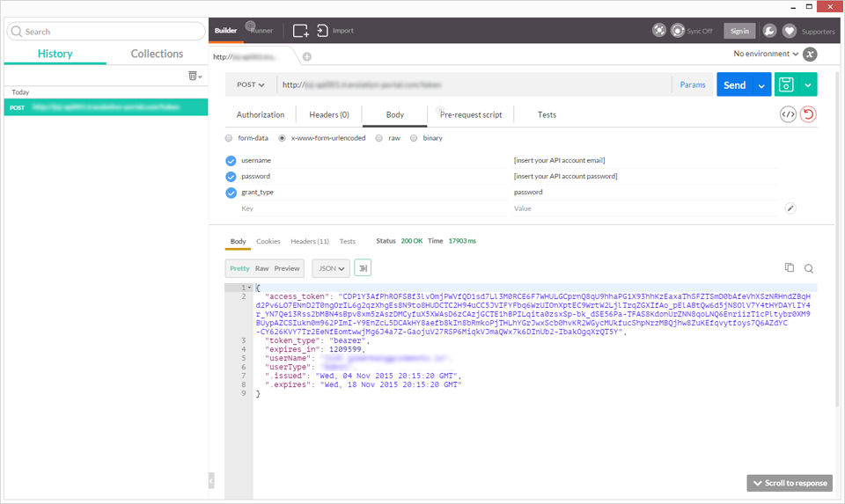Open response Headers (11) tab
Viewport: 845px width, 504px height.
pos(310,241)
